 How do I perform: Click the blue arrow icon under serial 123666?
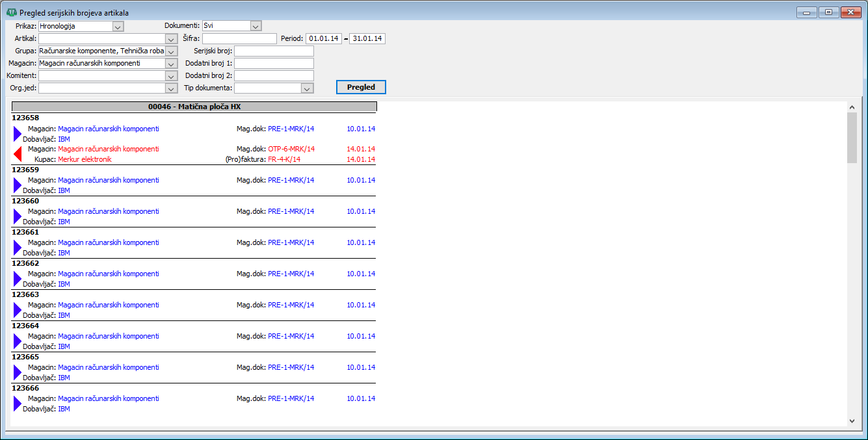[18, 404]
